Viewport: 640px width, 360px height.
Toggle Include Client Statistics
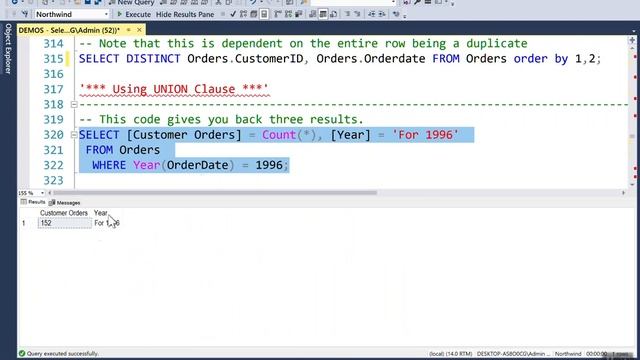299,14
